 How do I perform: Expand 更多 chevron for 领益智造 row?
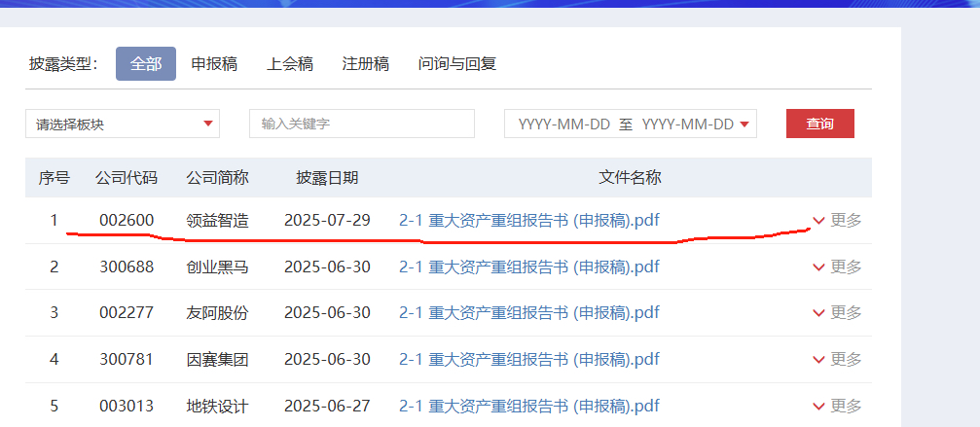point(818,221)
